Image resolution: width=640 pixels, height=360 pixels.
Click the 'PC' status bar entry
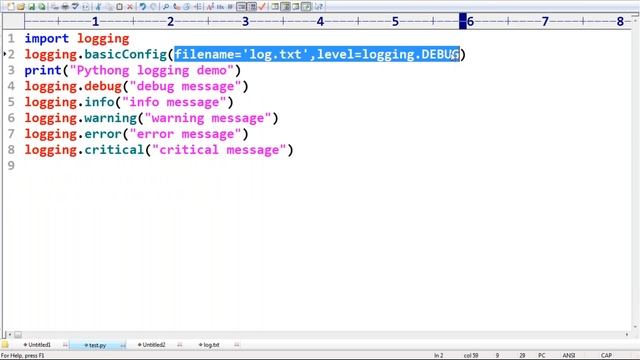tap(542, 356)
